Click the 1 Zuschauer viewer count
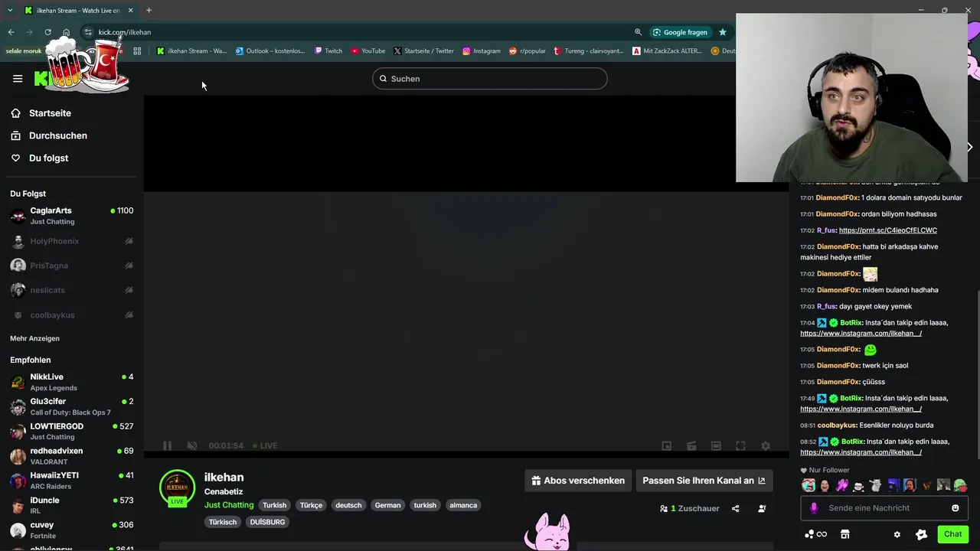This screenshot has width=980, height=551. (689, 508)
